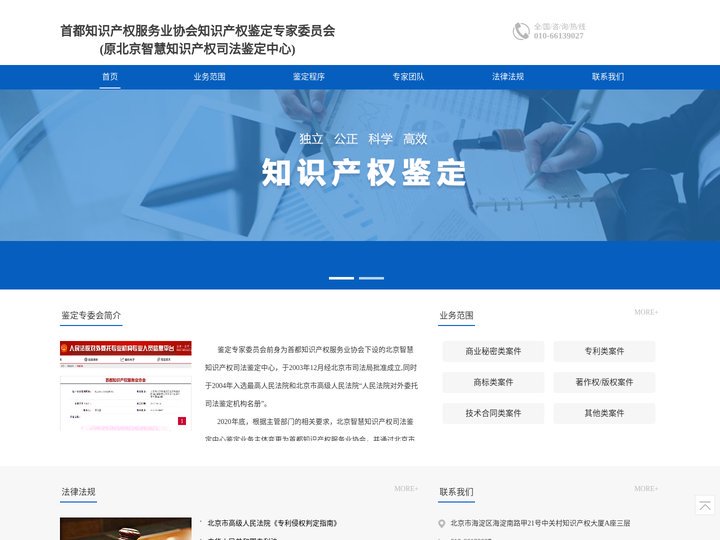Select 专家团队 in the navigation bar

(408, 77)
